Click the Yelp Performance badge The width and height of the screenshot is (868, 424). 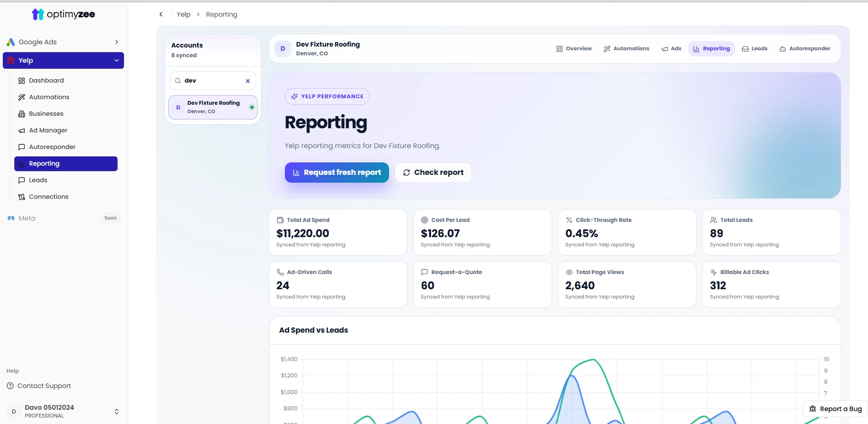tap(327, 96)
